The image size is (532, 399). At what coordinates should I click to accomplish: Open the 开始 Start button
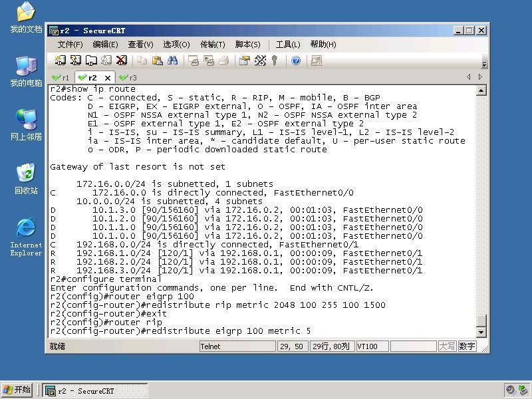click(x=17, y=390)
